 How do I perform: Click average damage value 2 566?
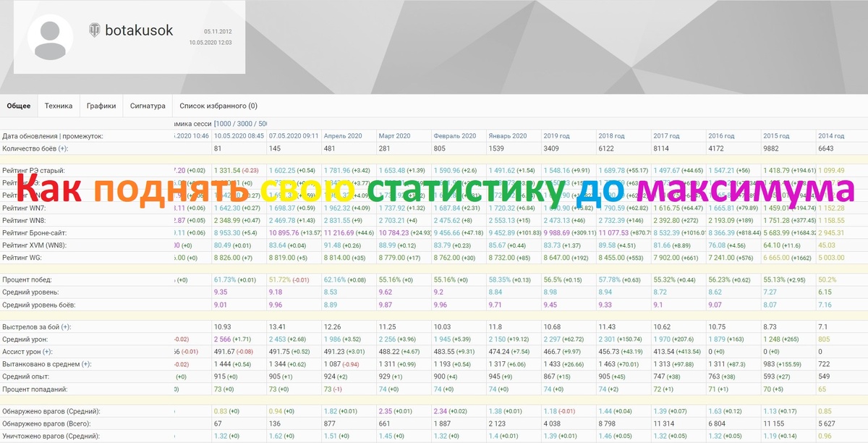[224, 339]
